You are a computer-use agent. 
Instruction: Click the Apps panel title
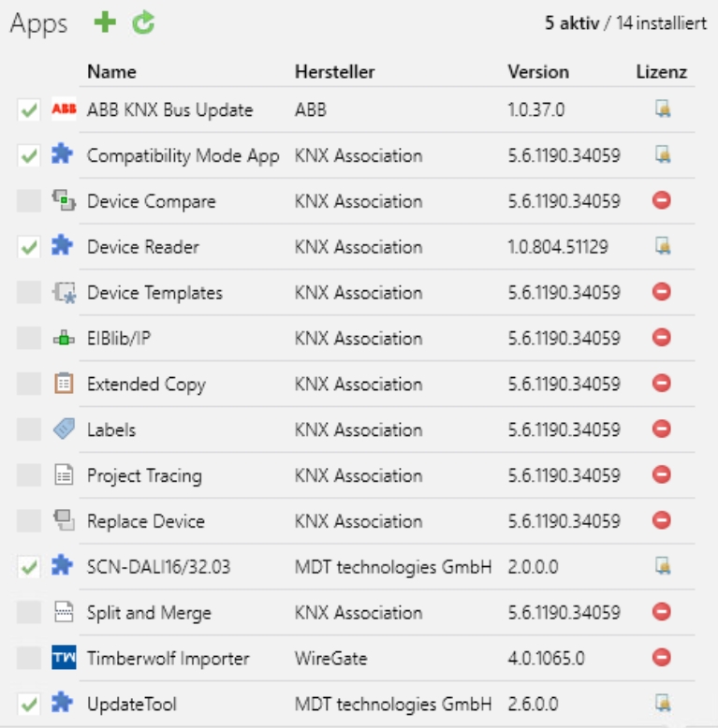point(38,24)
